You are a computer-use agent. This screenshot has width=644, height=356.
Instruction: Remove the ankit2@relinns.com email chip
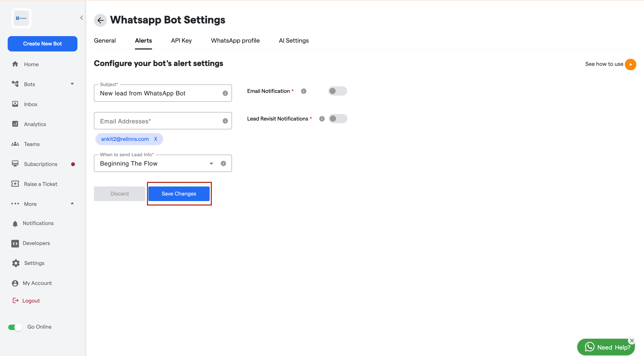click(156, 139)
